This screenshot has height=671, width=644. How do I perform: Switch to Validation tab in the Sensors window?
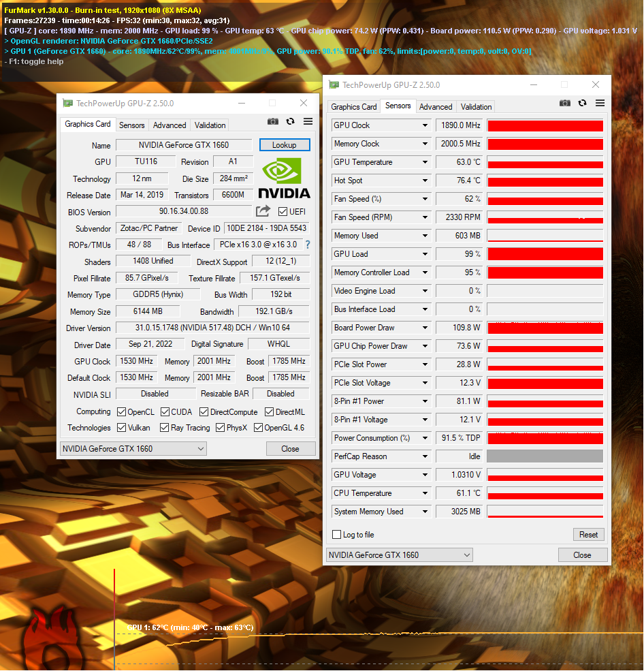[476, 106]
